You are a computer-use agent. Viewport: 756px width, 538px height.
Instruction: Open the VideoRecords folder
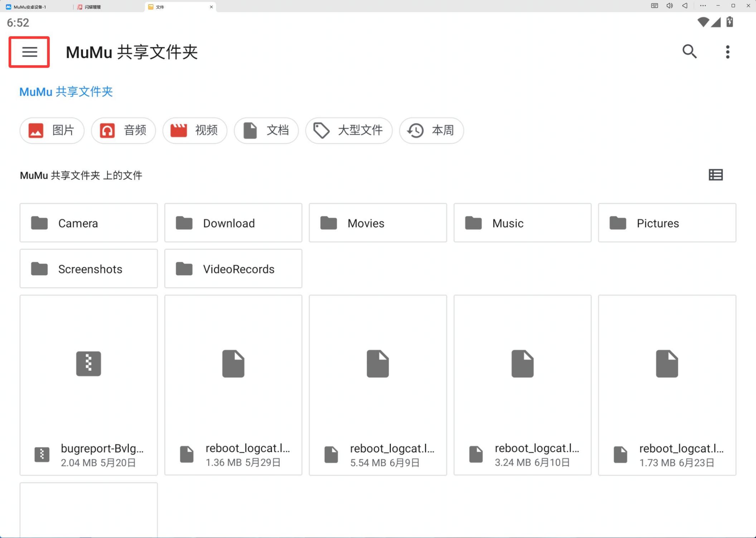coord(233,269)
